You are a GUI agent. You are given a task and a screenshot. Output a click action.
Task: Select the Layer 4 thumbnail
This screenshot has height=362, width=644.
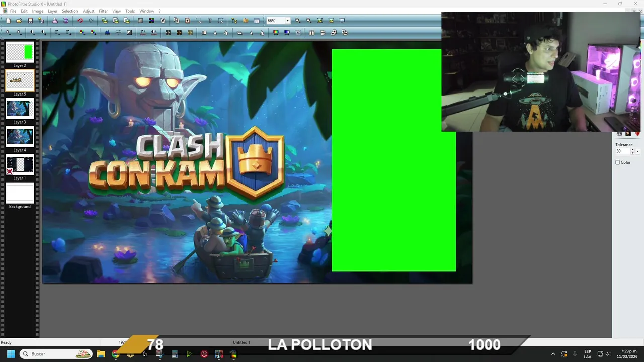20,137
